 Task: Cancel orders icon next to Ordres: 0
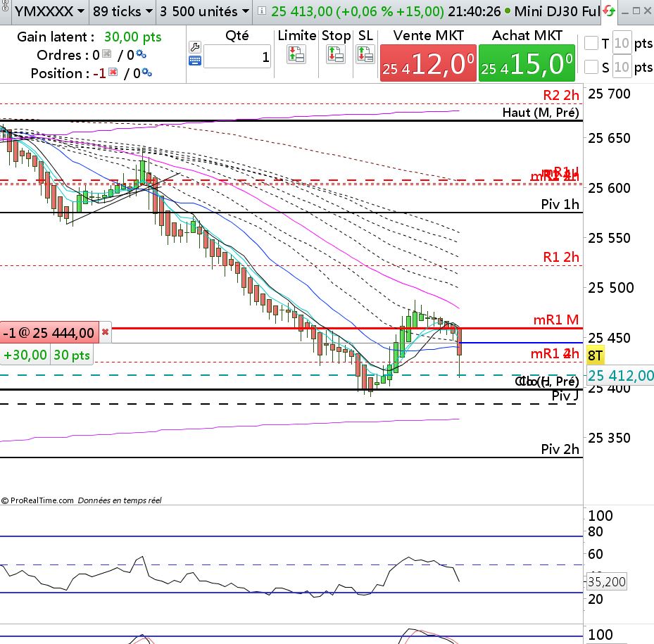tap(107, 53)
